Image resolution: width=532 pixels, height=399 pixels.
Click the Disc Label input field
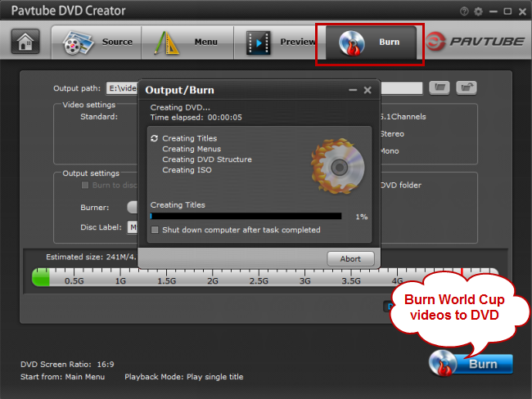133,227
